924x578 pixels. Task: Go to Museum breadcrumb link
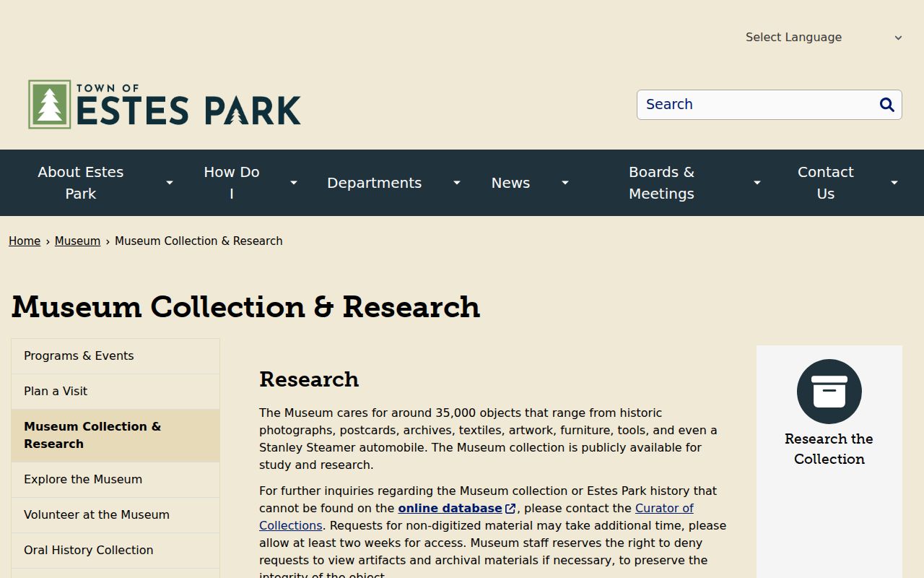[x=77, y=241]
